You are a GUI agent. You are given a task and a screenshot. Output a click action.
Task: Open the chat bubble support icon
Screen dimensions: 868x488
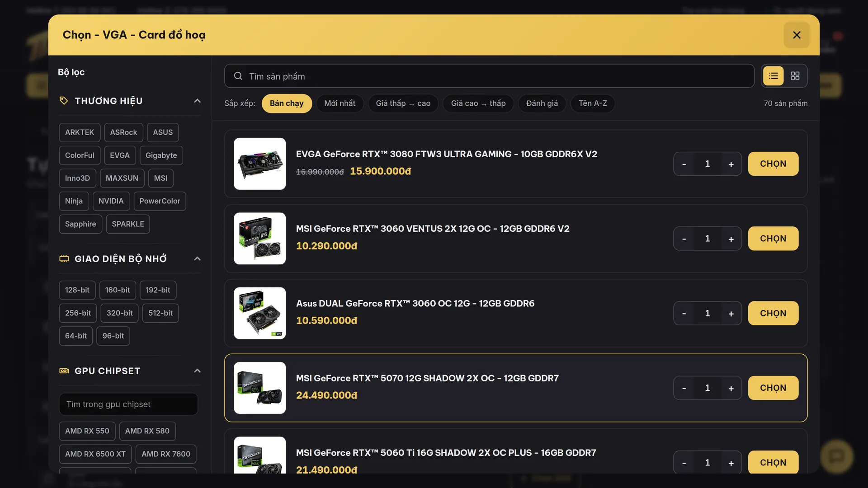837,456
